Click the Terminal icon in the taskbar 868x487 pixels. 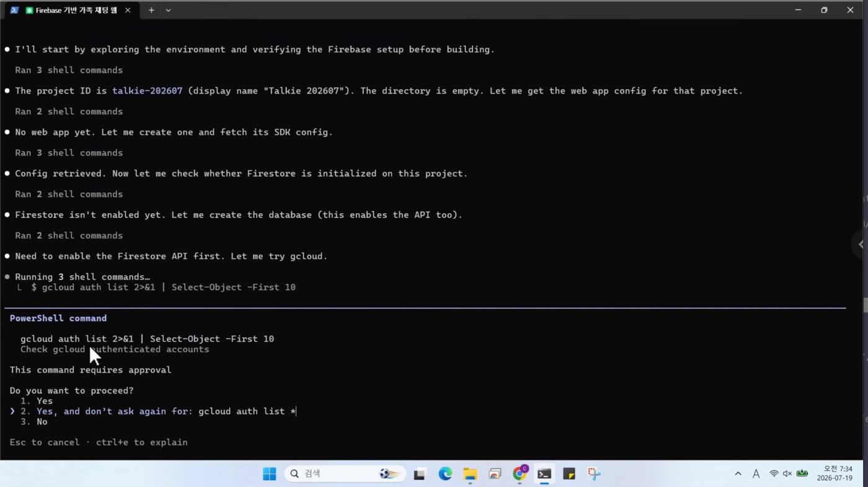point(544,474)
